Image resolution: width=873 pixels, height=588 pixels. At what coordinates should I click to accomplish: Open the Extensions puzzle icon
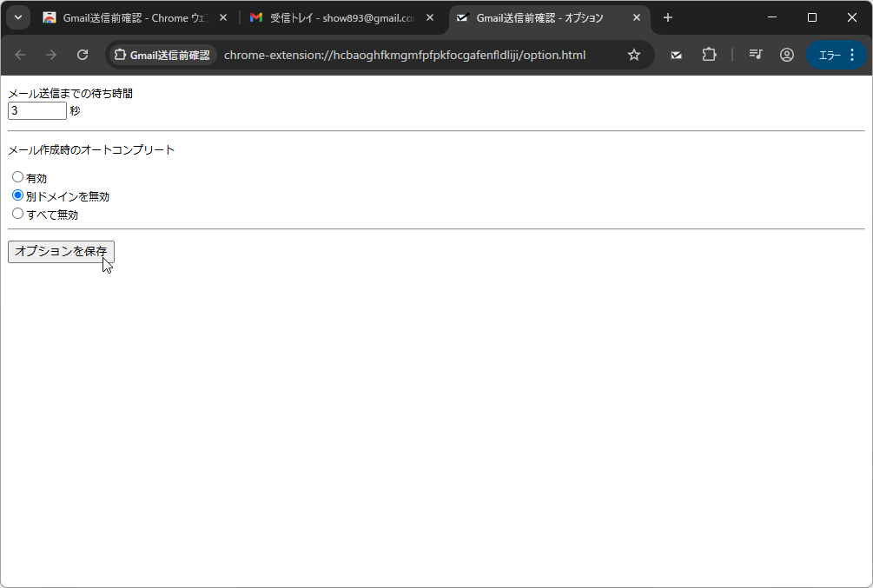(x=709, y=54)
